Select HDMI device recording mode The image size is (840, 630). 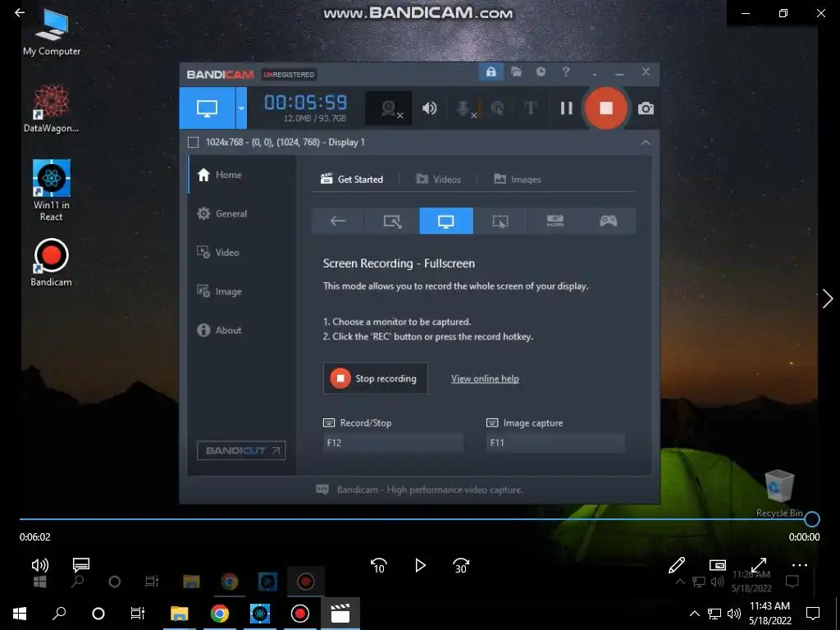(x=555, y=221)
